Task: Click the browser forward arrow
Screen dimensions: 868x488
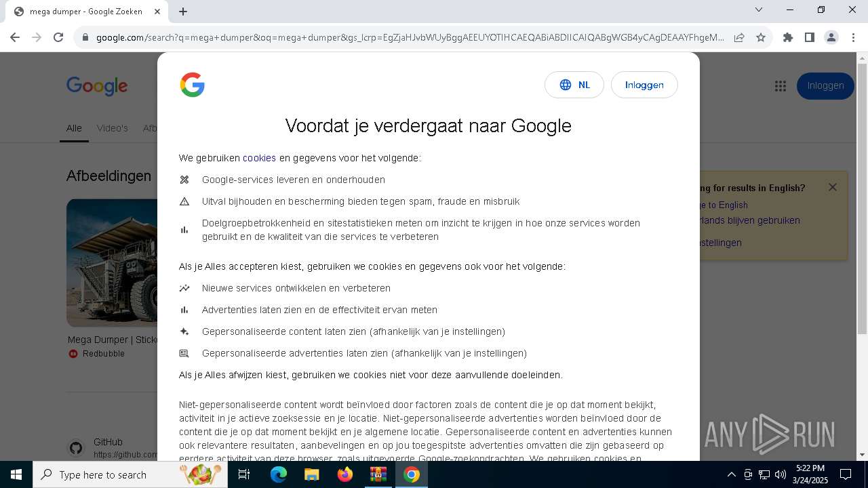Action: pyautogui.click(x=37, y=37)
